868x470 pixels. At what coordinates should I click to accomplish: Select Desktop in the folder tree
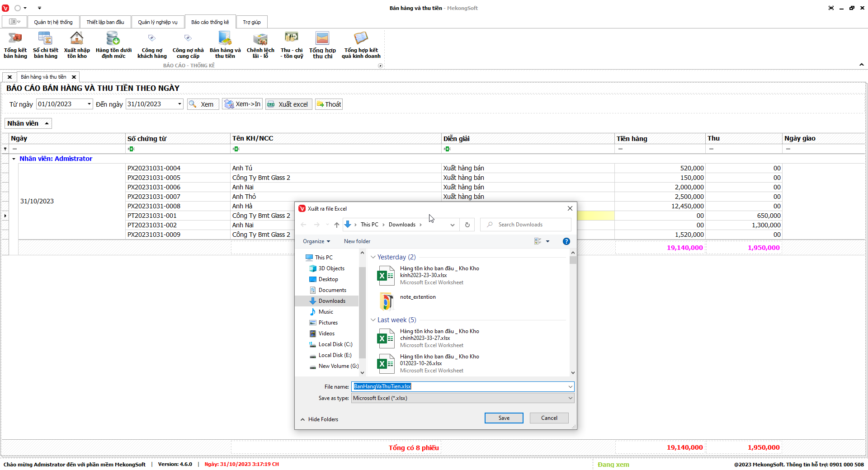328,279
